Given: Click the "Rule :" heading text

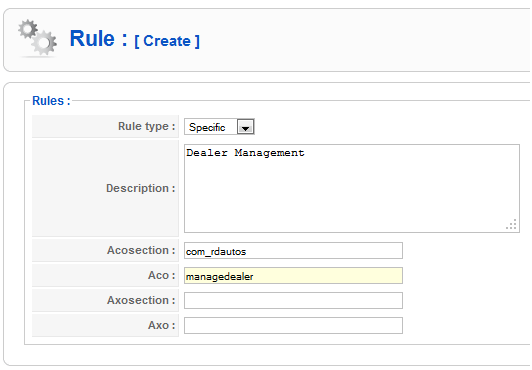Looking at the screenshot, I should pos(98,38).
